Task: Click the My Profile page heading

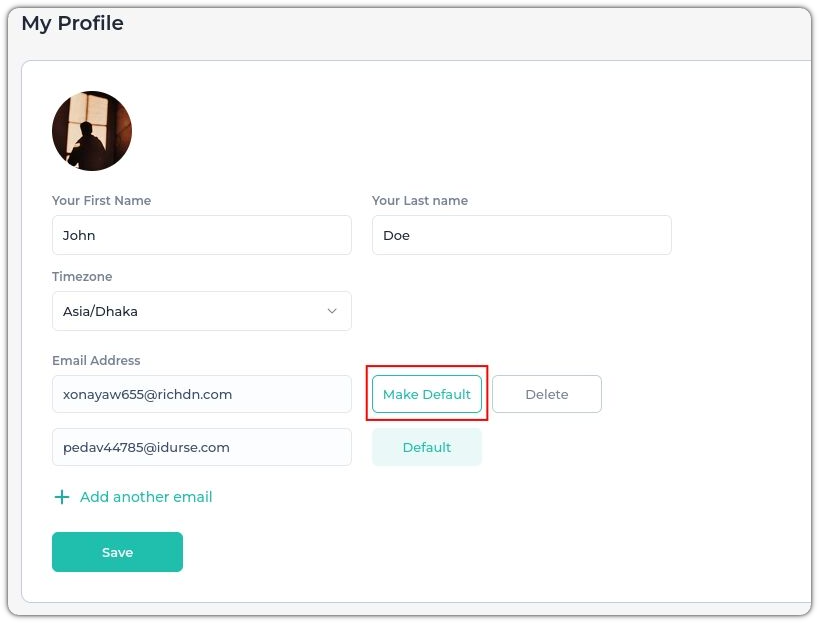Action: coord(73,23)
